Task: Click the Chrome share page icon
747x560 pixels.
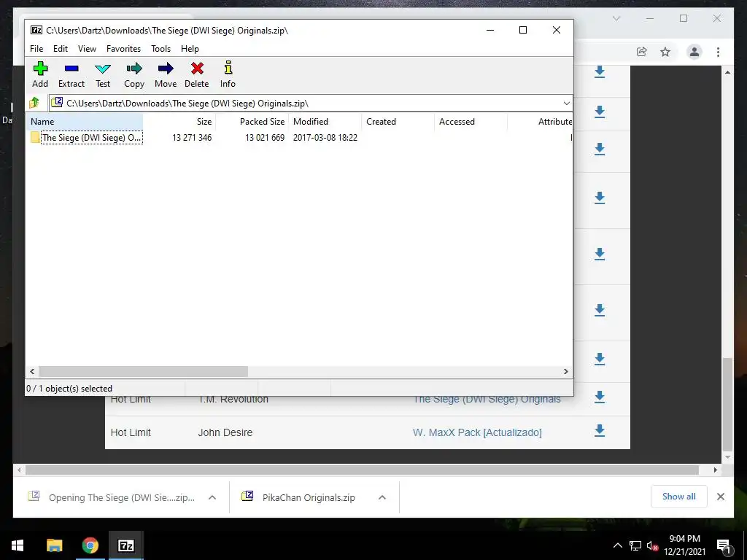Action: pyautogui.click(x=642, y=52)
